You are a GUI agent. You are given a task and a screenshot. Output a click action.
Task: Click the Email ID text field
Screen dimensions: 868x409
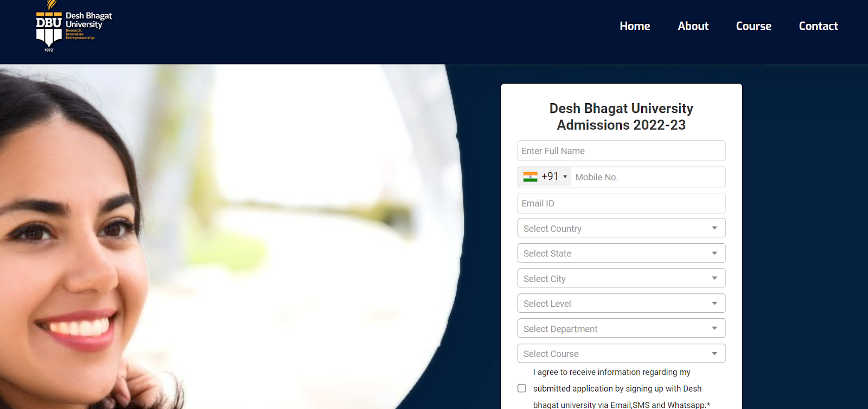[x=621, y=203]
